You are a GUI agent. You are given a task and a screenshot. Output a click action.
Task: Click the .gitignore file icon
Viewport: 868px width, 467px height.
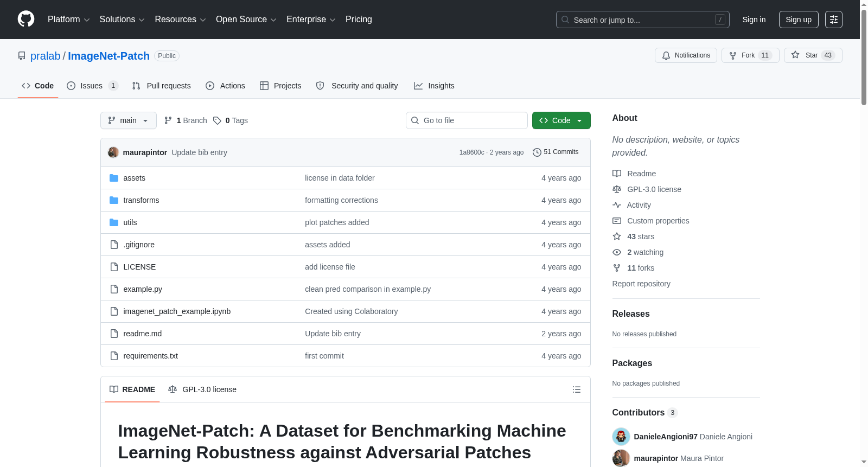coord(114,245)
